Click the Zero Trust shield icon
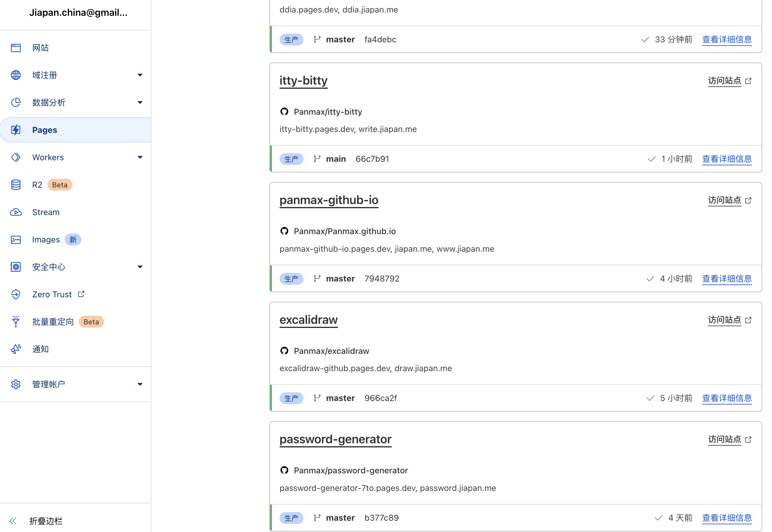The width and height of the screenshot is (772, 532). pyautogui.click(x=16, y=294)
